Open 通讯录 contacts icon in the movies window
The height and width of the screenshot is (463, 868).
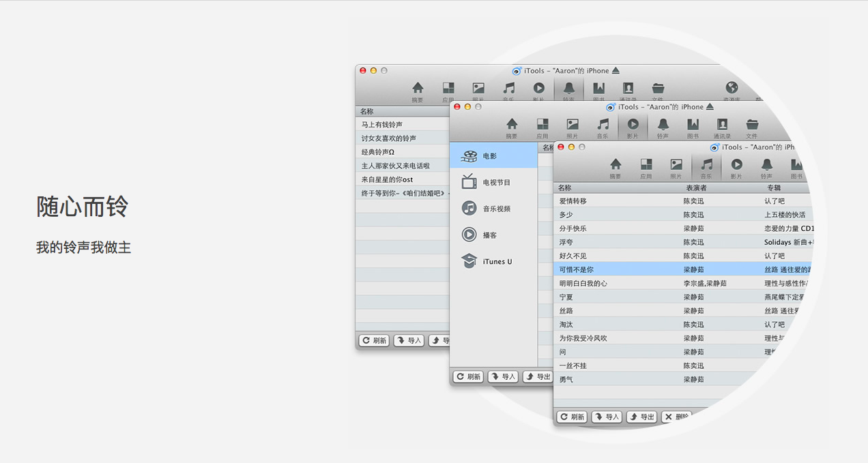tap(723, 124)
